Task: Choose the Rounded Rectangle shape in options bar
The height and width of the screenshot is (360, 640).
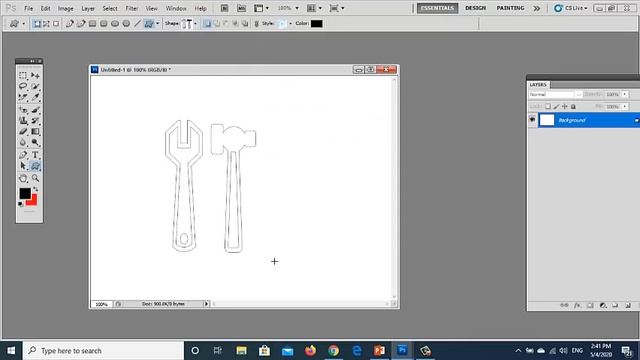Action: [x=104, y=24]
